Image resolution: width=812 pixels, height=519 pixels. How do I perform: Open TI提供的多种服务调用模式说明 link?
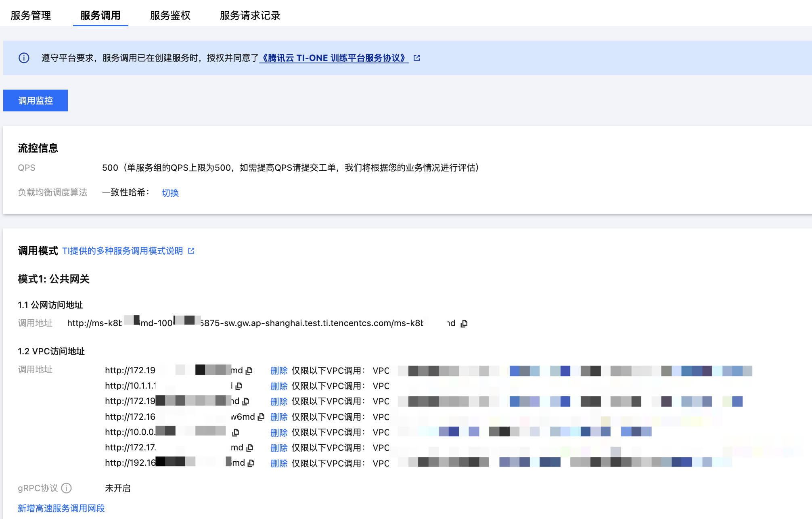pos(123,251)
